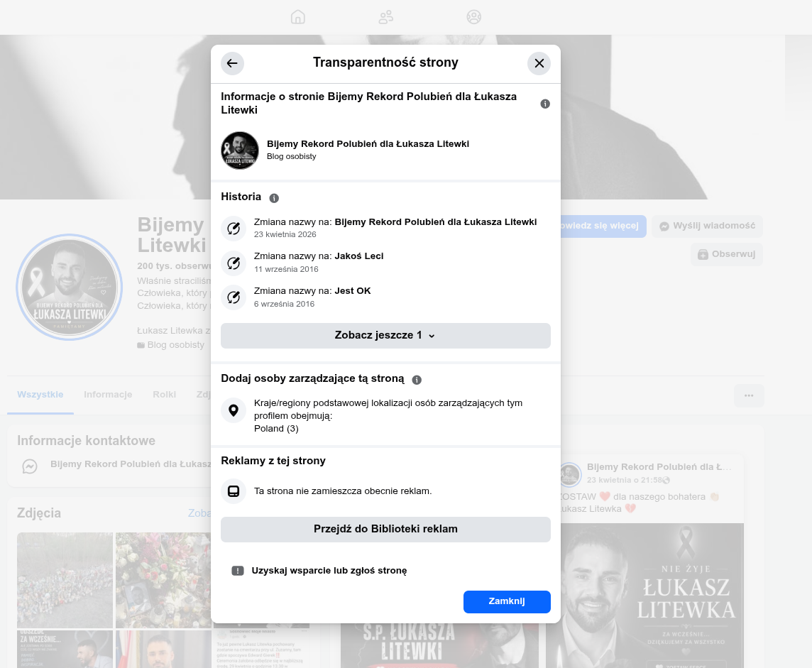
Task: Click the Messenger icon on Wyślij wiadomość
Action: point(664,226)
